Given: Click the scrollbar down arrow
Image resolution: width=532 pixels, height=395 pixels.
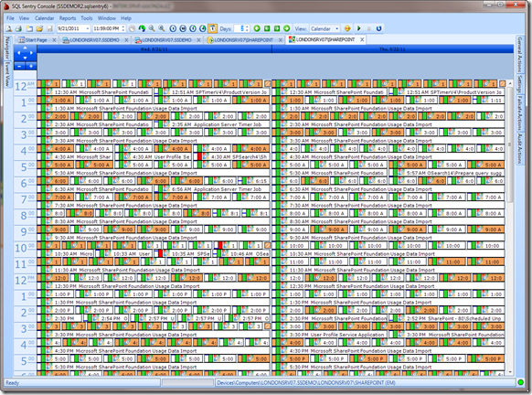Looking at the screenshot, I should (x=510, y=372).
